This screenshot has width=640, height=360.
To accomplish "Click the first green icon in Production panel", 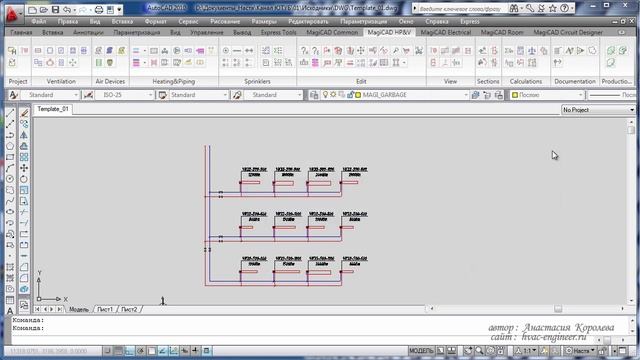I will pyautogui.click(x=611, y=51).
